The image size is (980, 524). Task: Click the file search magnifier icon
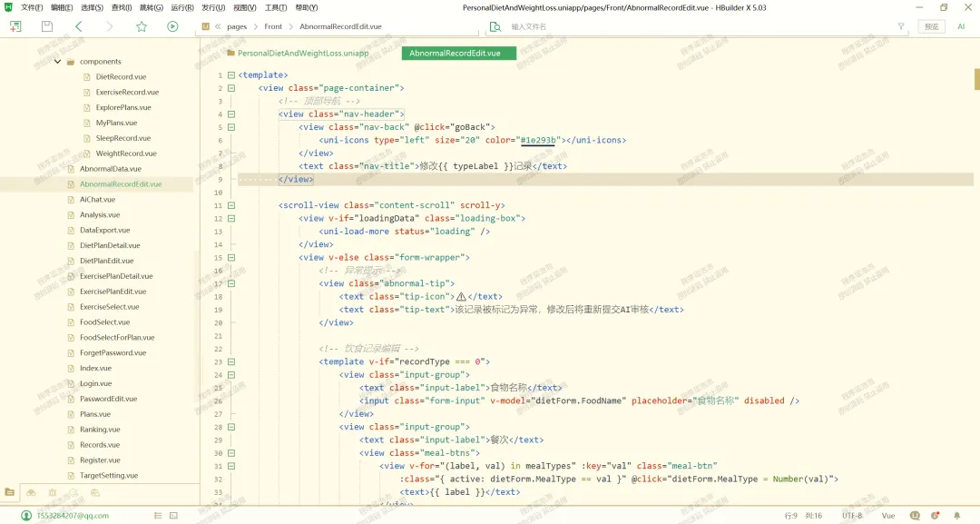coord(495,26)
